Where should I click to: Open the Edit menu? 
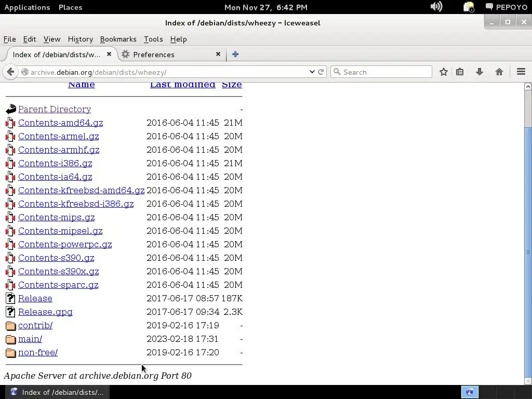[30, 39]
